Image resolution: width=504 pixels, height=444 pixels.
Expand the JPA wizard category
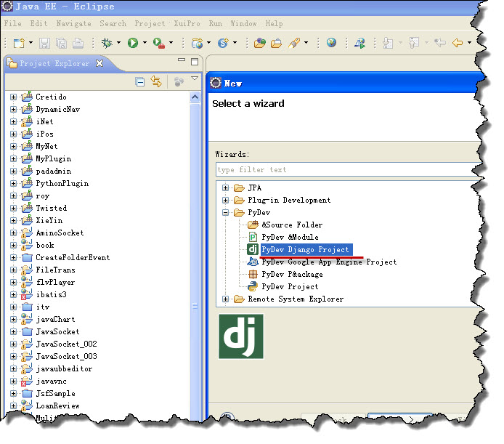225,188
